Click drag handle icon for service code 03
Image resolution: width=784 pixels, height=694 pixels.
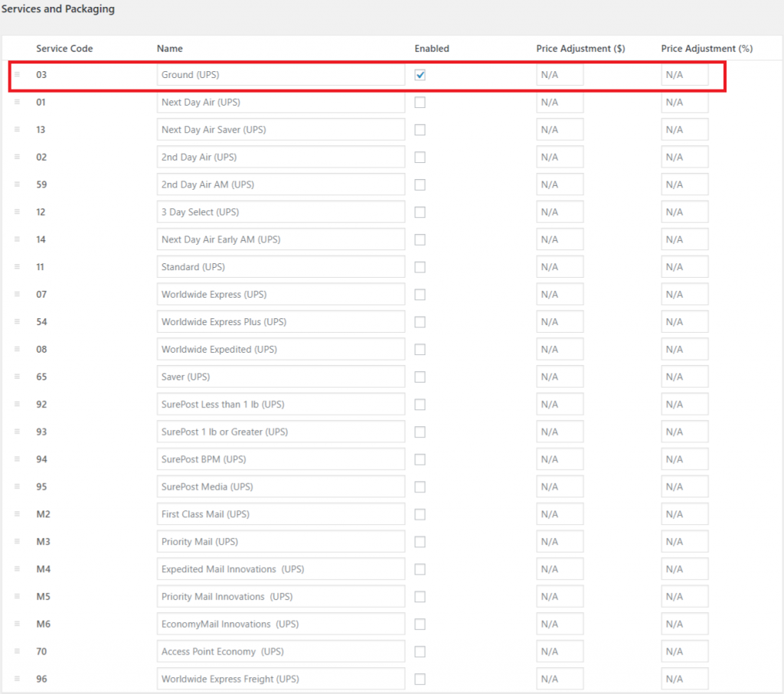click(x=17, y=74)
